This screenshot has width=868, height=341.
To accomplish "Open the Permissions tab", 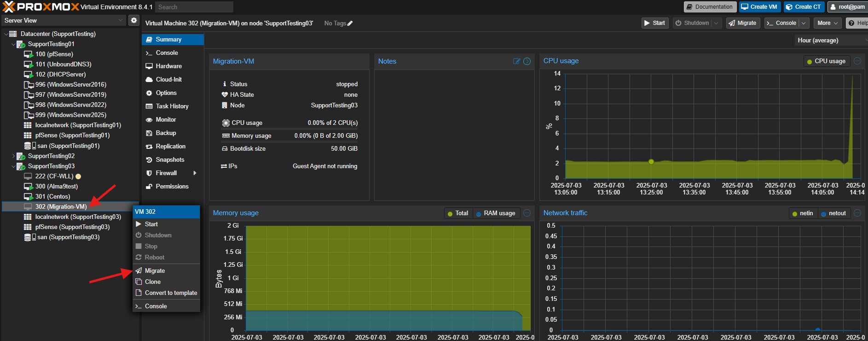I will point(173,187).
